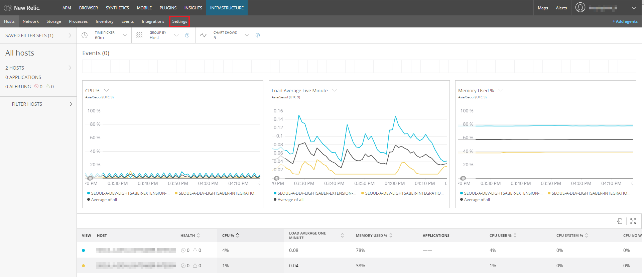Open the CPU % chart metric dropdown

107,90
